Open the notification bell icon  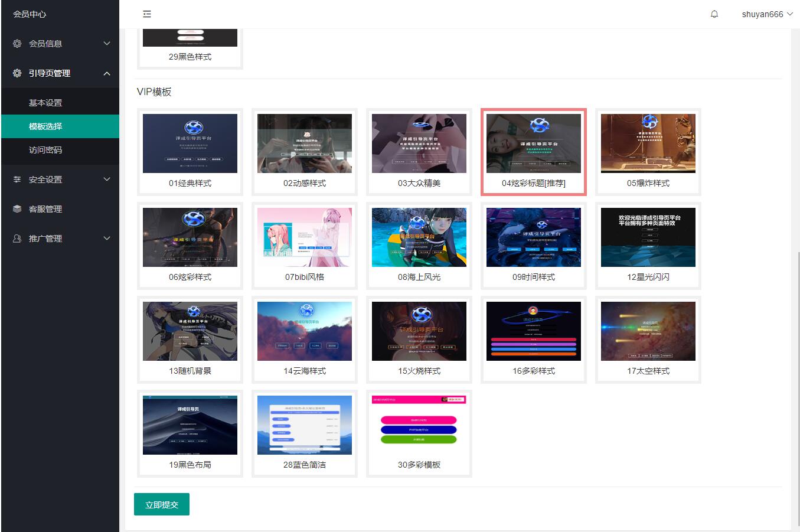click(x=714, y=14)
